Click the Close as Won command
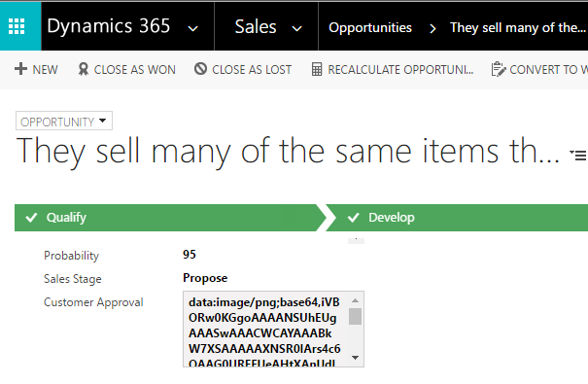 coord(126,69)
